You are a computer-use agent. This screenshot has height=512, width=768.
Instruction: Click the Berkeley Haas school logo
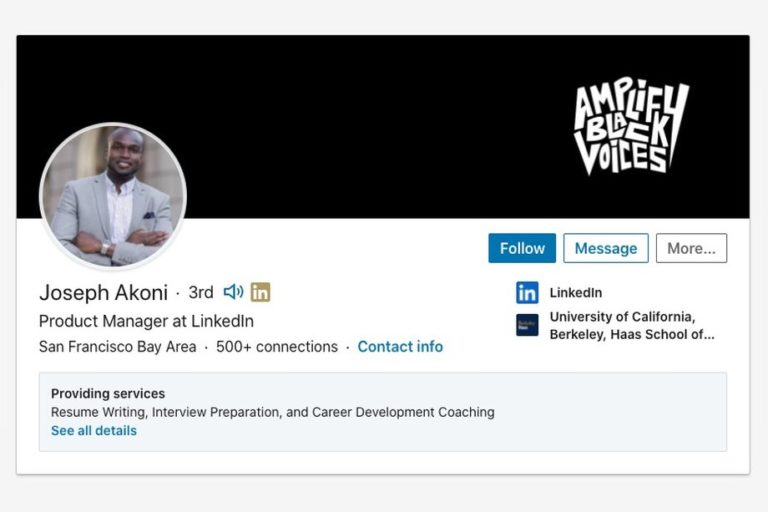pos(527,325)
